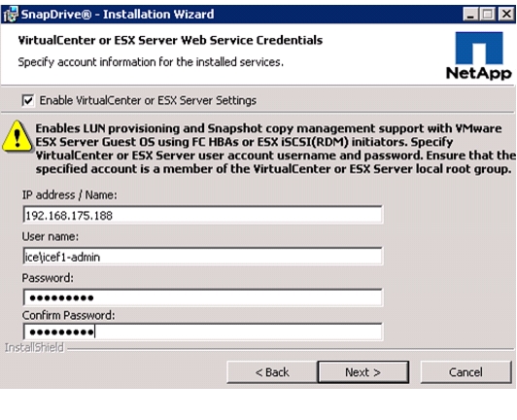
Task: Click the SnapDrive installer title bar icon
Action: (x=10, y=15)
